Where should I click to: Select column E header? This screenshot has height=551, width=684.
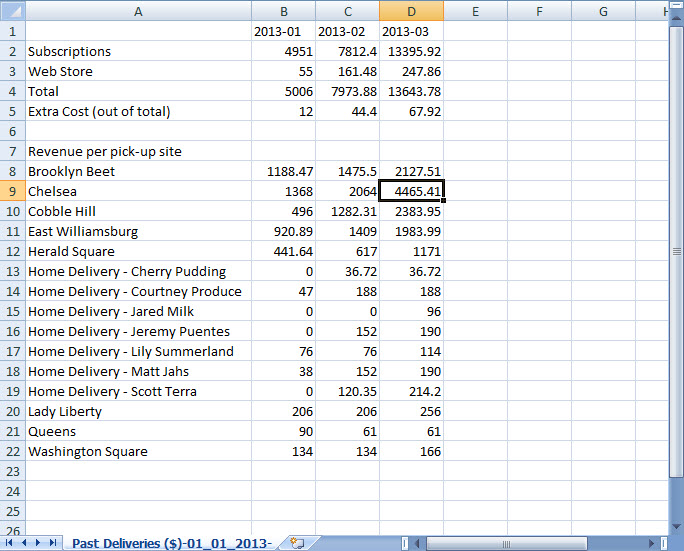pos(475,11)
